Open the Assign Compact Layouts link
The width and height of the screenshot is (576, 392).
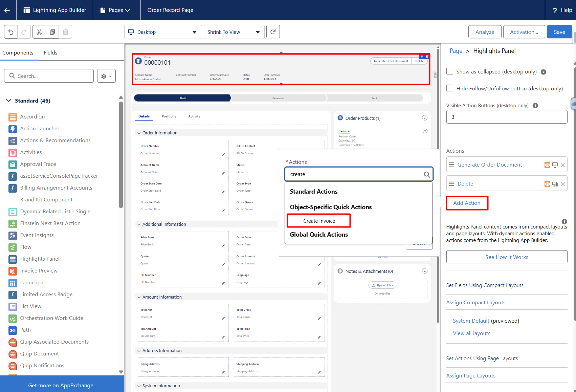tap(476, 303)
